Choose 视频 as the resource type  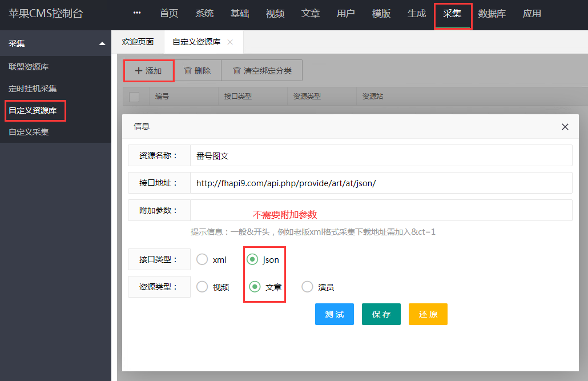pos(202,287)
